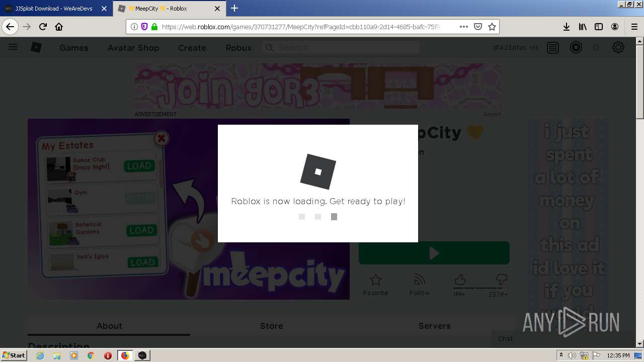
Task: Open the Robux page link
Action: coord(238,48)
